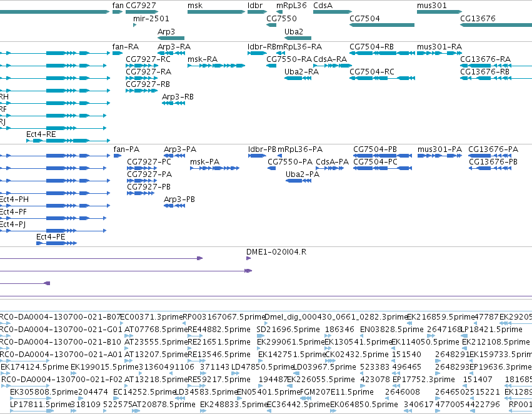Open EST label EN03828.5prime
Screen dimensions: 532x414
click(392, 329)
